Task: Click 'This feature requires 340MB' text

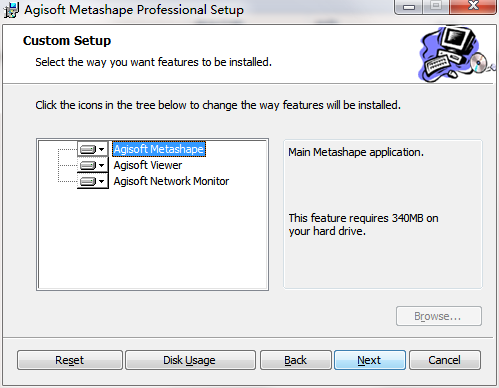Action: tap(363, 224)
